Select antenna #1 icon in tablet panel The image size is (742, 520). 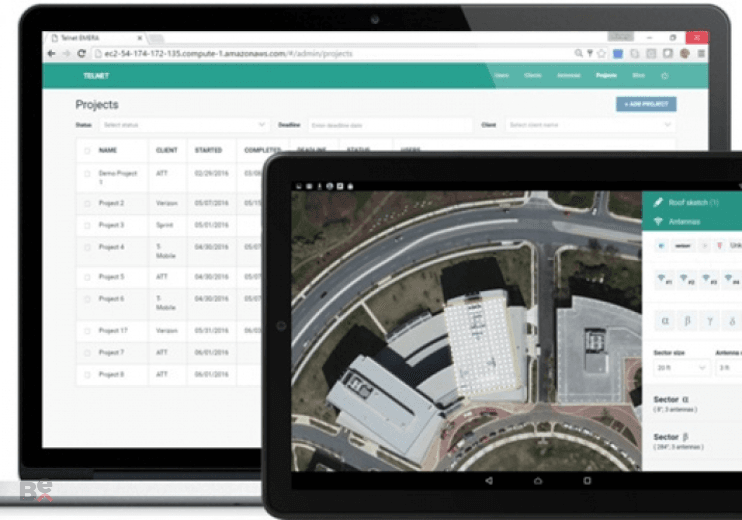tap(663, 279)
